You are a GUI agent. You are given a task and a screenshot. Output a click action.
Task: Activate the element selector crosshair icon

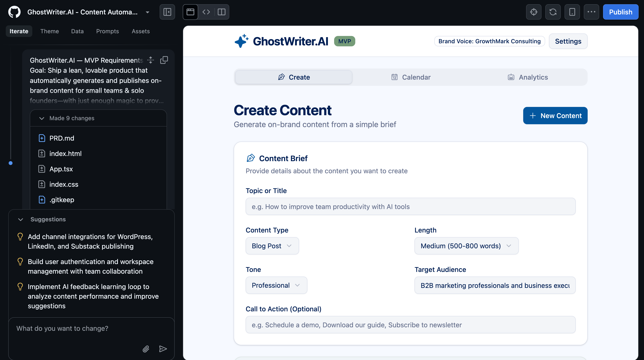(x=534, y=12)
